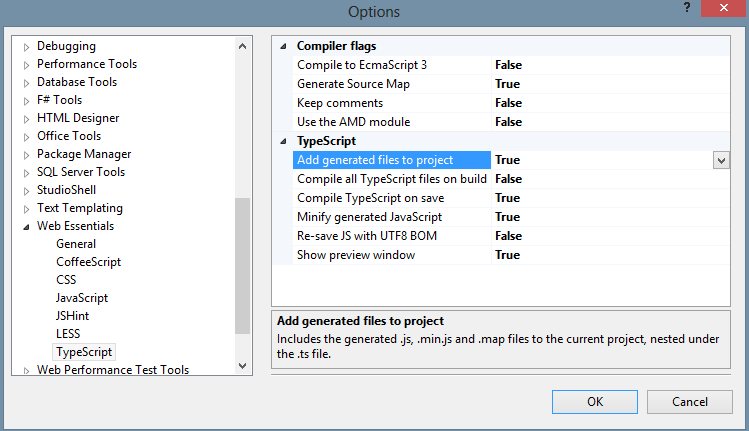Select HTML Designer category label
Viewport: 749px width, 431px height.
click(78, 118)
